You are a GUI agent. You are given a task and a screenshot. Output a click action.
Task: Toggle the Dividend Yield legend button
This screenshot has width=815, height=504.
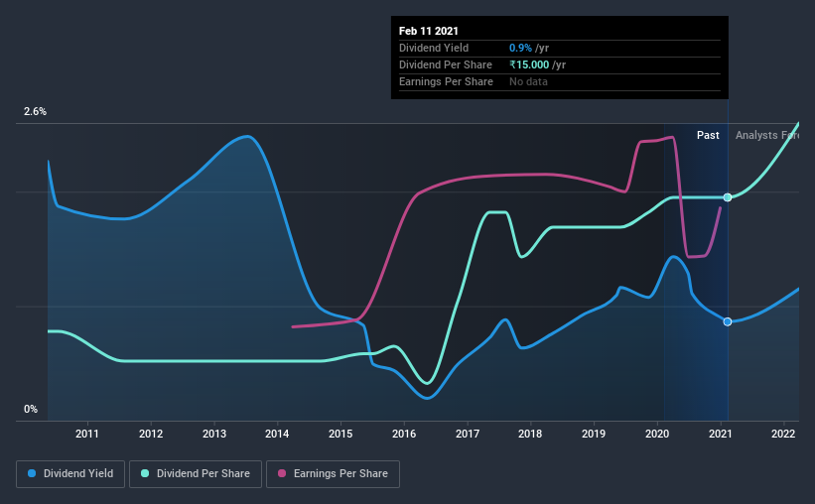[x=70, y=474]
